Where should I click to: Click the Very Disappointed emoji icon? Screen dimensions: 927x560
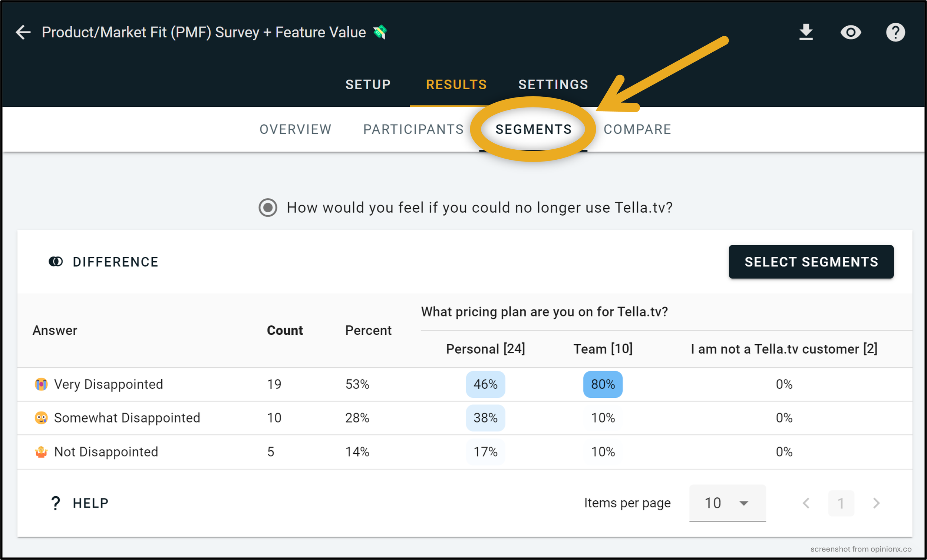(x=41, y=384)
